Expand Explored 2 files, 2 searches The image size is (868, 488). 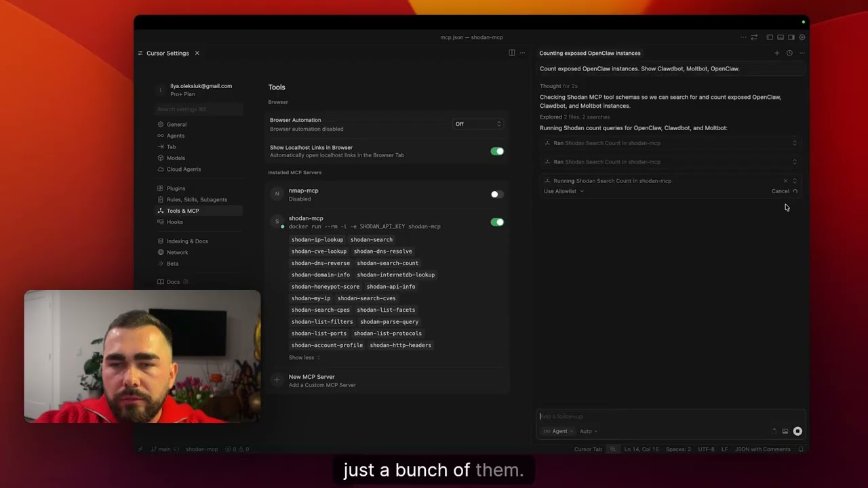[x=574, y=117]
